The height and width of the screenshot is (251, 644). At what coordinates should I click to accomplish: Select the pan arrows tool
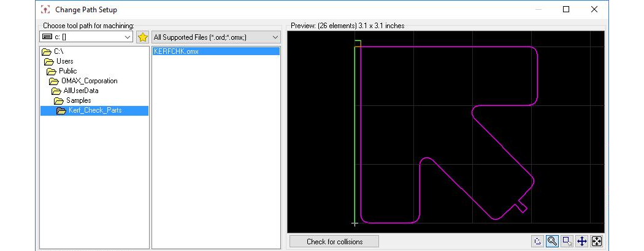tap(582, 242)
